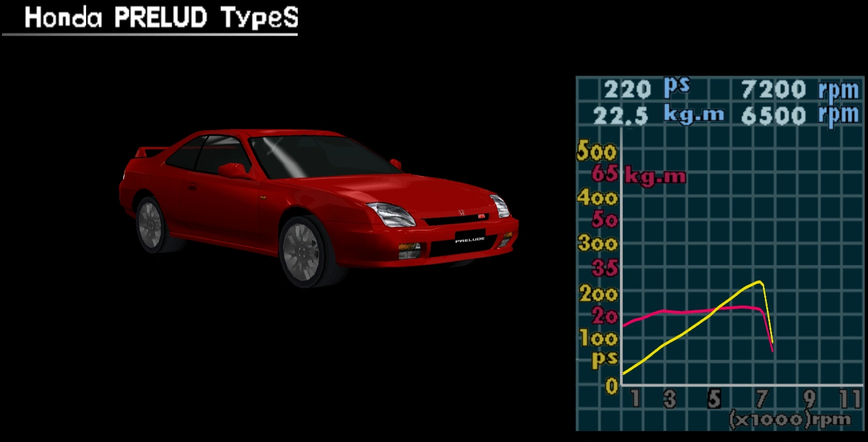Click the yellow 200 axis label

[598, 293]
